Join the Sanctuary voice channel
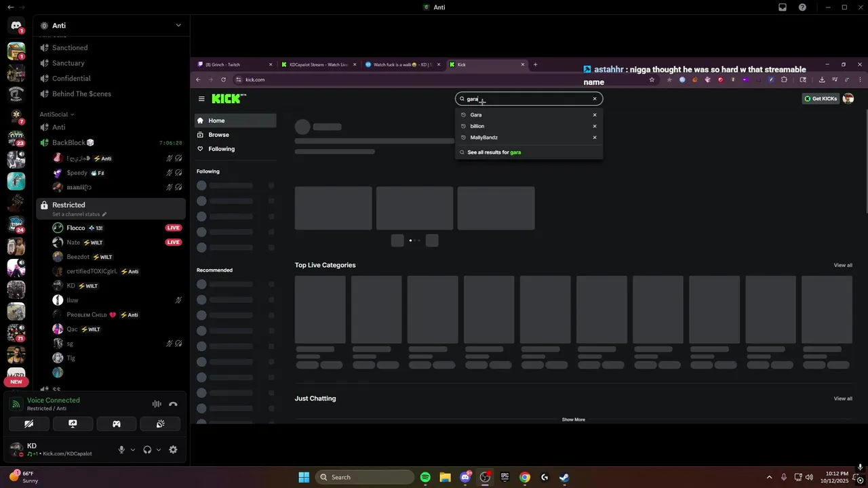This screenshot has width=868, height=488. coord(68,63)
